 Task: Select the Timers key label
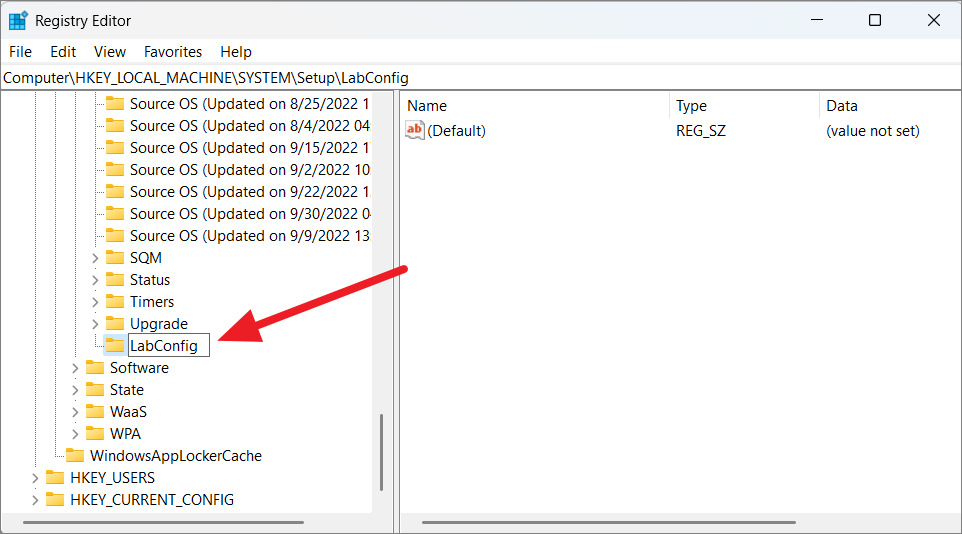[x=152, y=301]
